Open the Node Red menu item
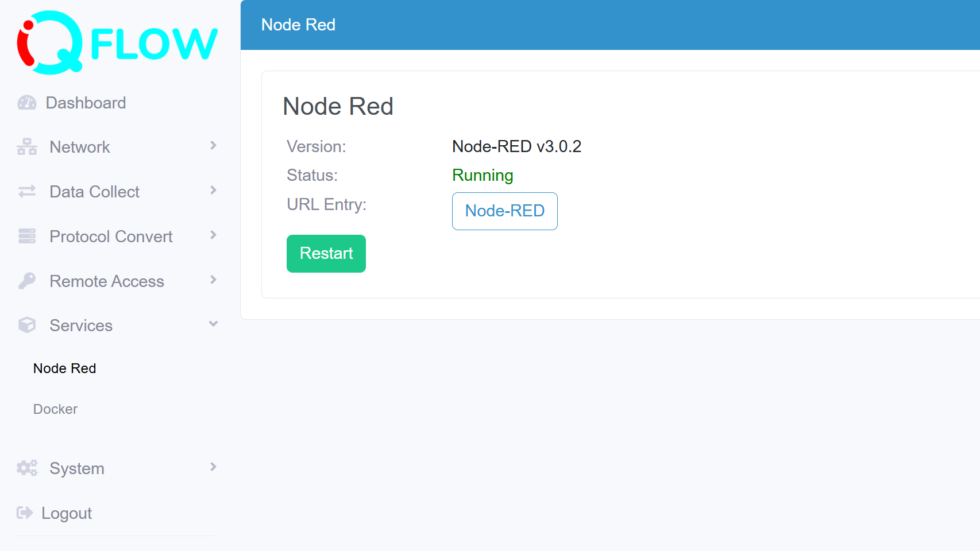This screenshot has height=551, width=980. [64, 368]
